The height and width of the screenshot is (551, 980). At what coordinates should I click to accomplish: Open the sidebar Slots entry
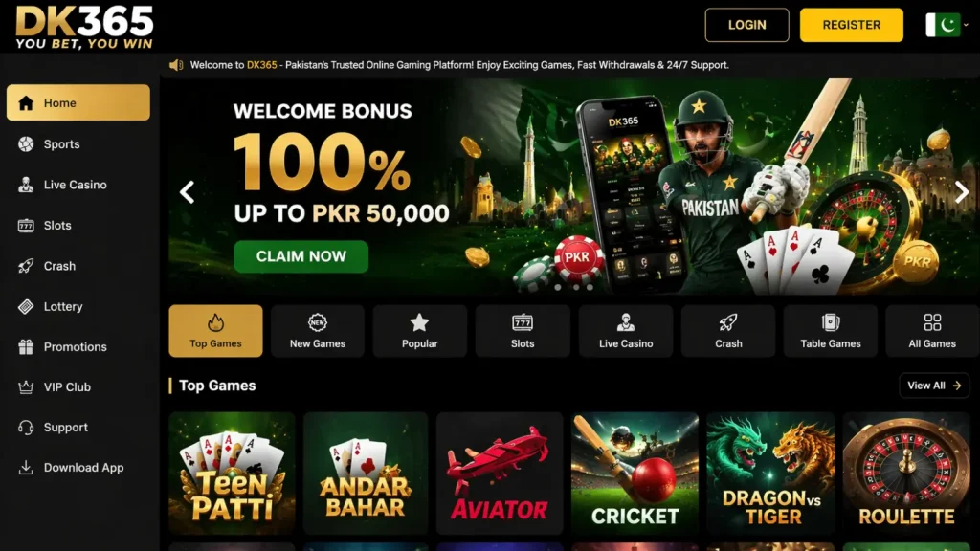click(78, 226)
